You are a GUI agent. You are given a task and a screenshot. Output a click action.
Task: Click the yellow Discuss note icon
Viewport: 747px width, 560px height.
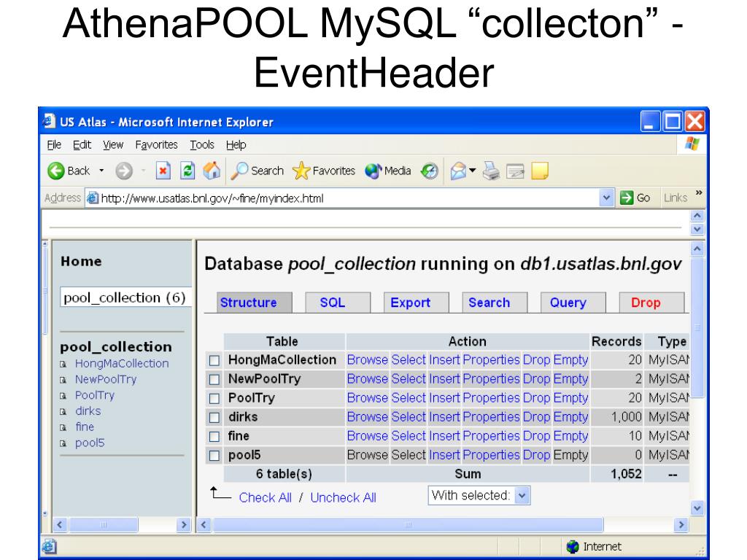[540, 171]
